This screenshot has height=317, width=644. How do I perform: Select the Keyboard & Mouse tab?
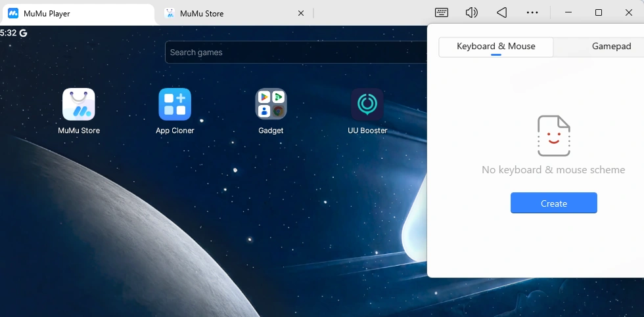point(495,47)
